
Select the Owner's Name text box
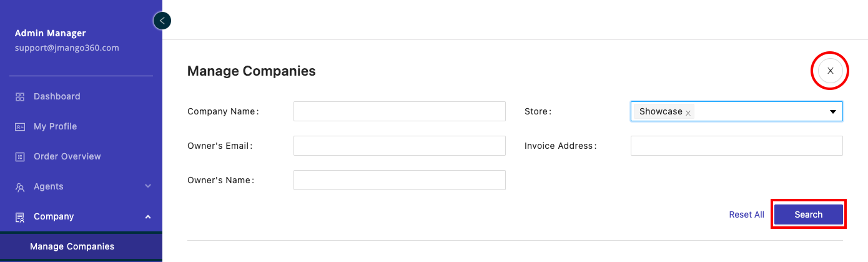[x=399, y=180]
